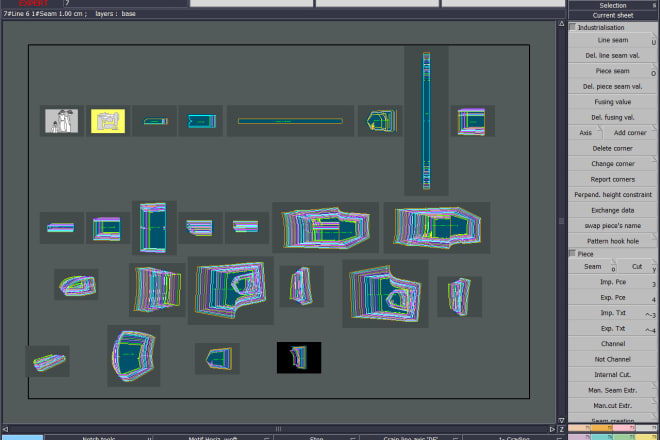Open the Selection menu header
This screenshot has height=440, width=660.
tap(612, 5)
